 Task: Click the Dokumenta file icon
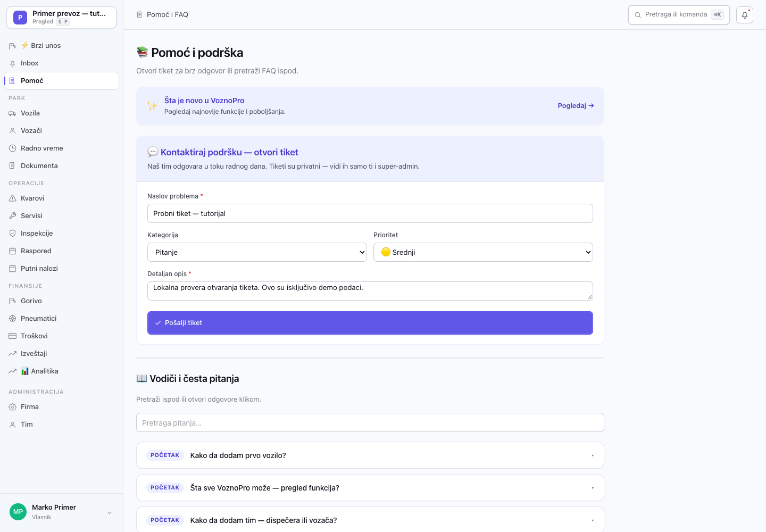12,166
